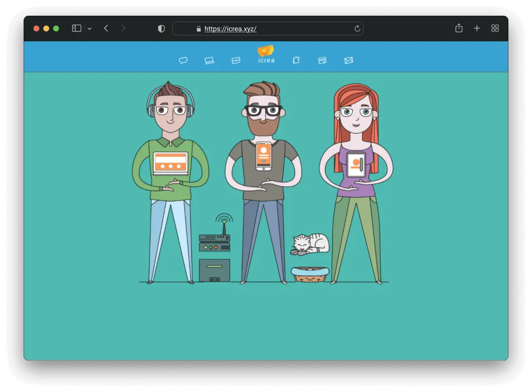Screen dimensions: 532x392
Task: Show the tab overview grid
Action: coord(495,28)
